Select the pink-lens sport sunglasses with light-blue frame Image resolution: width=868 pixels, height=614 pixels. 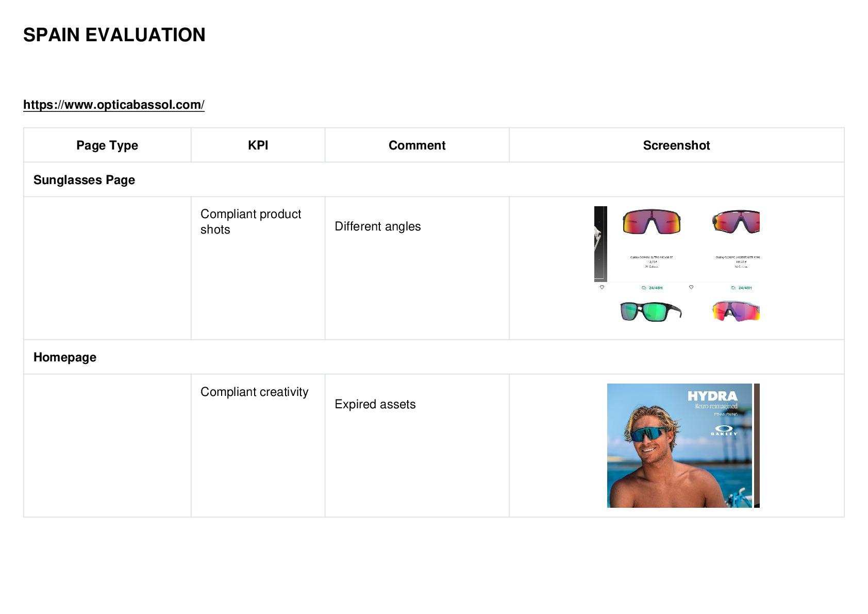click(x=736, y=311)
